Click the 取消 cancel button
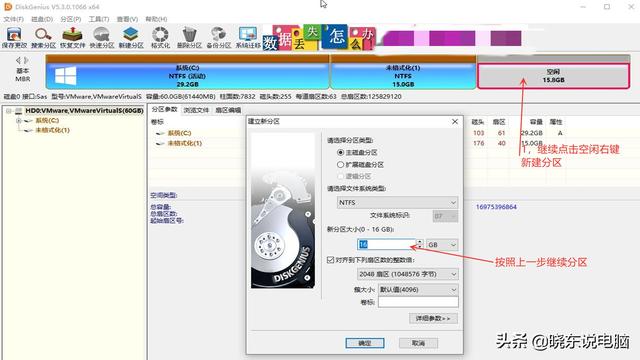Image resolution: width=640 pixels, height=360 pixels. (x=418, y=343)
